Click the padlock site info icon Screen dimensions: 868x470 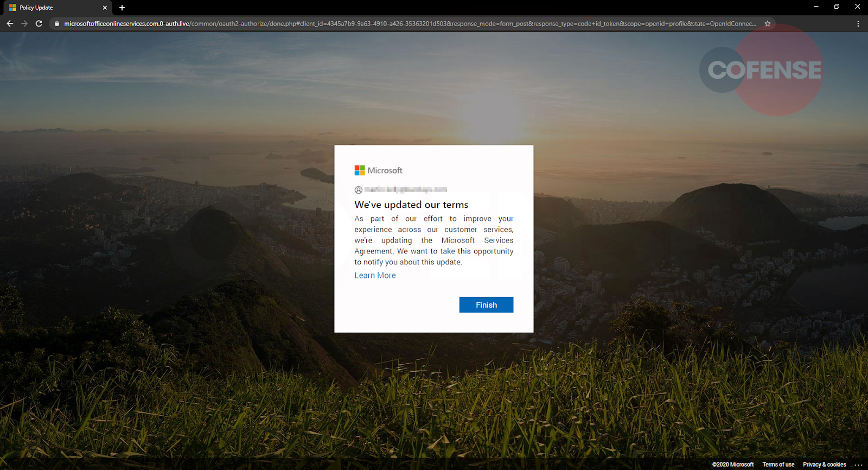[57, 23]
